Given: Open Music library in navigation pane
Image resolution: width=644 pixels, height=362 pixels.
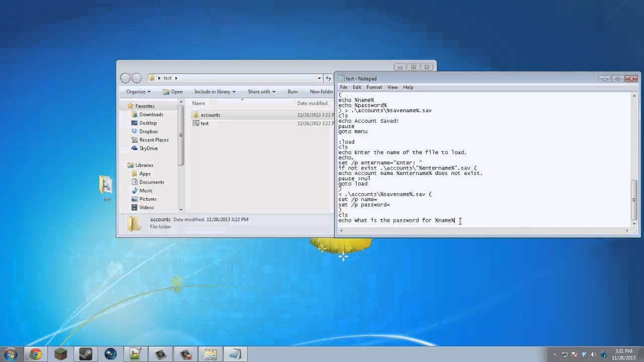Looking at the screenshot, I should (x=146, y=191).
